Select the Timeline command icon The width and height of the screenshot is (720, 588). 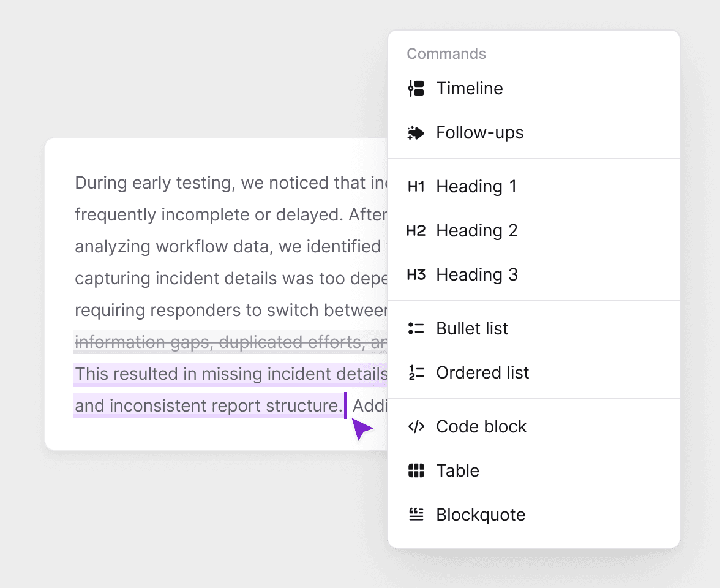(416, 88)
